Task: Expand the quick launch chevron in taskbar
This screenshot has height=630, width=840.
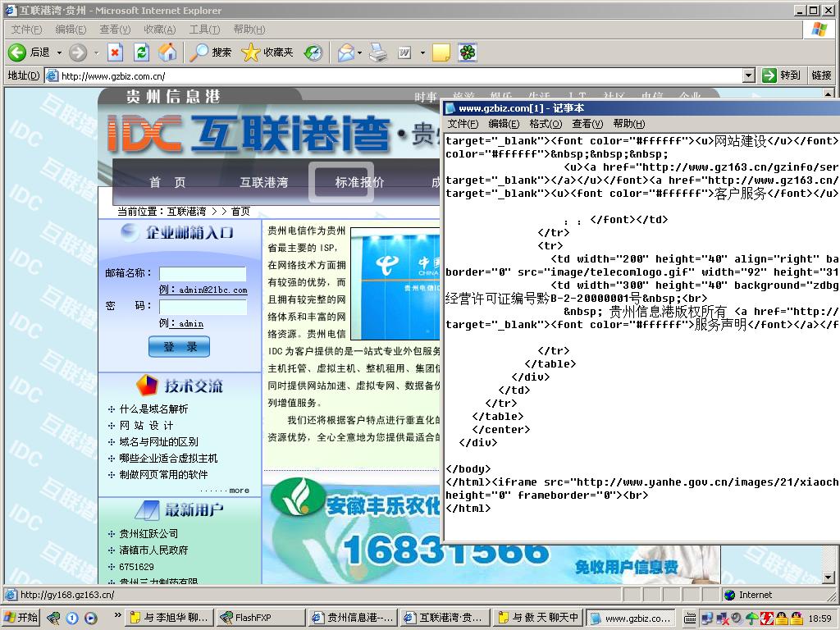Action: click(118, 615)
